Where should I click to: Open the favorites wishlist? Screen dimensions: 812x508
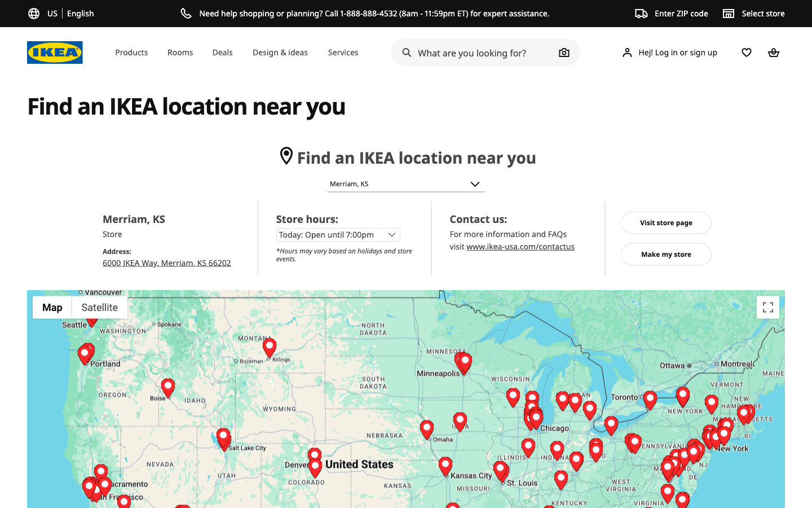click(x=746, y=52)
